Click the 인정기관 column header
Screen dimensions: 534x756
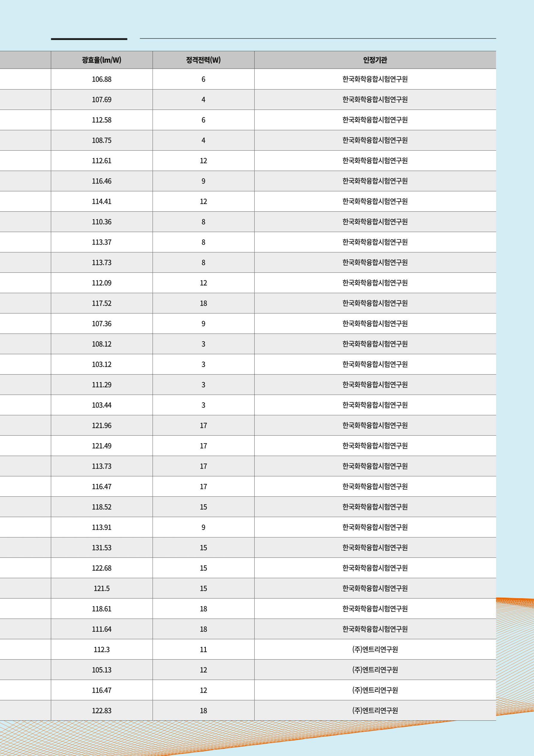coord(375,60)
